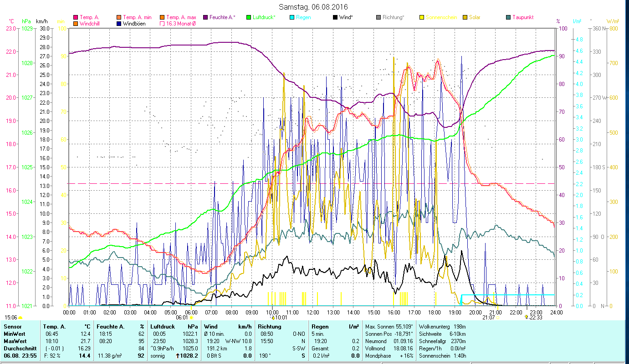Click the cyan Regen legend swatch
The height and width of the screenshot is (364, 629).
pos(291,17)
